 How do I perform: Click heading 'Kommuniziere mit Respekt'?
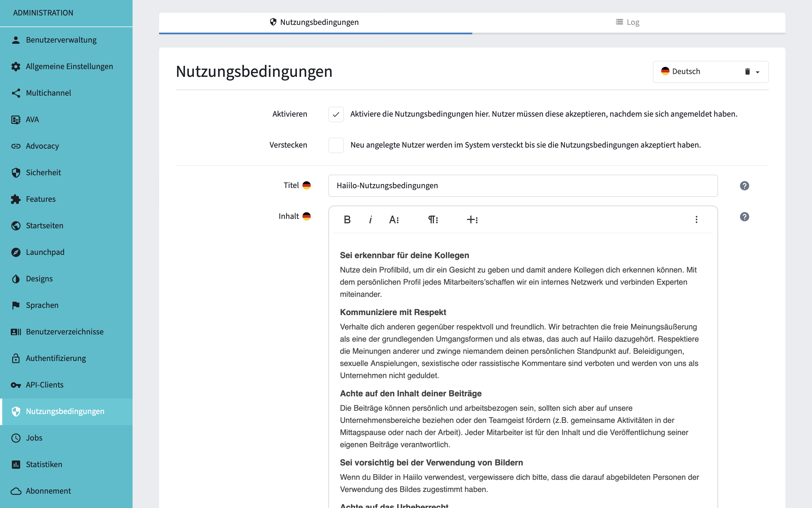[x=393, y=313]
